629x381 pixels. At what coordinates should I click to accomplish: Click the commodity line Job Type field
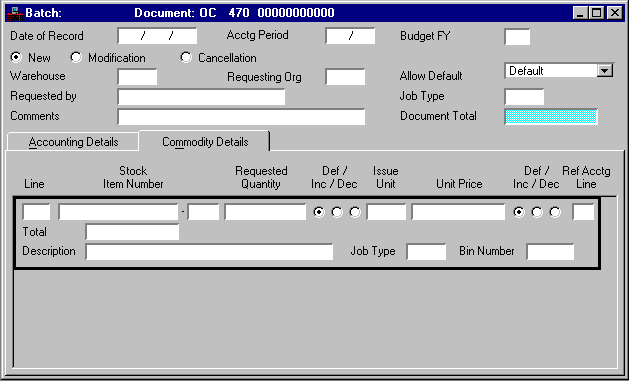coord(426,252)
